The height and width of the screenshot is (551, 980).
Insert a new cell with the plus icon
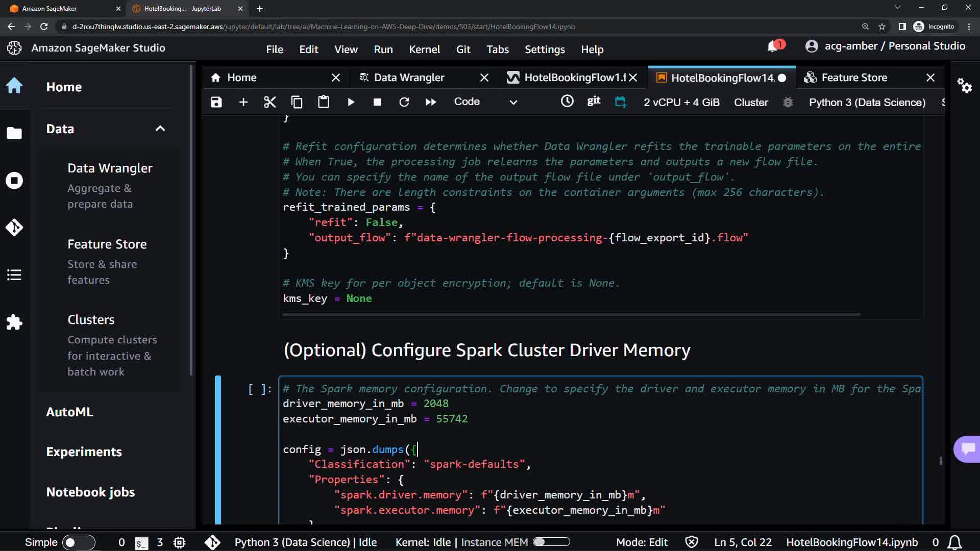point(243,102)
